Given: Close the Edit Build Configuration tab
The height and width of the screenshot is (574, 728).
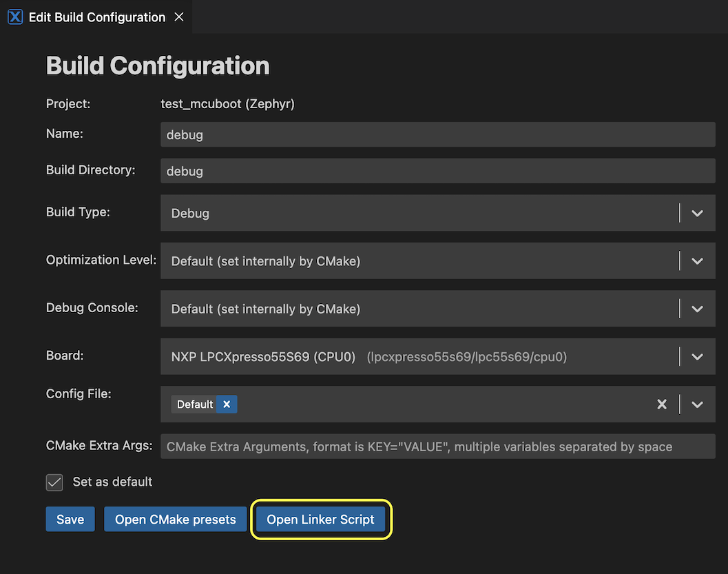Looking at the screenshot, I should [x=179, y=17].
